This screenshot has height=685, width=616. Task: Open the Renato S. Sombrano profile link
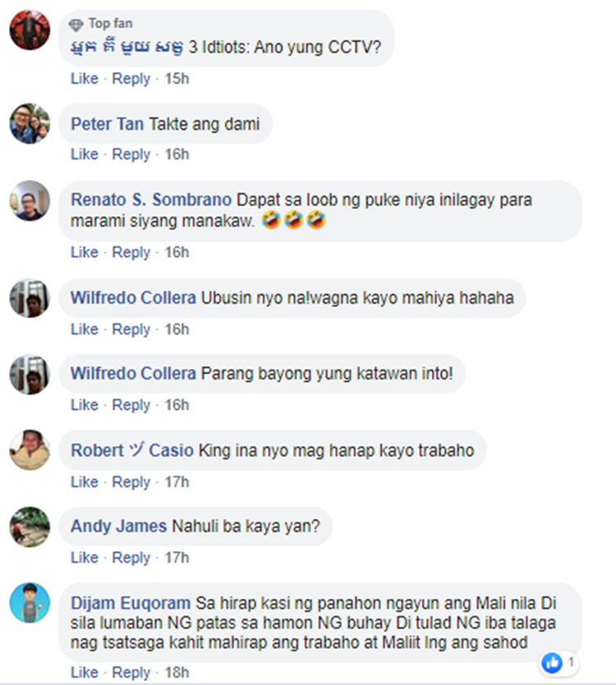(151, 200)
